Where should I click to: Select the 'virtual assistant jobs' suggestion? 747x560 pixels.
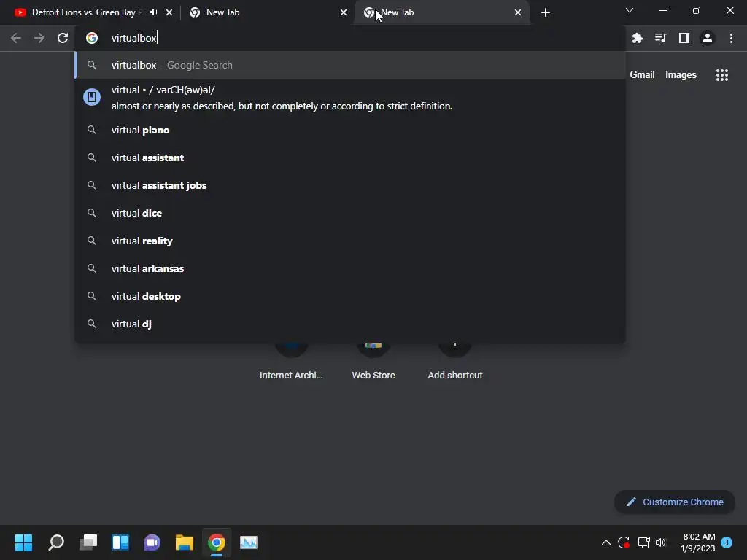click(x=350, y=185)
